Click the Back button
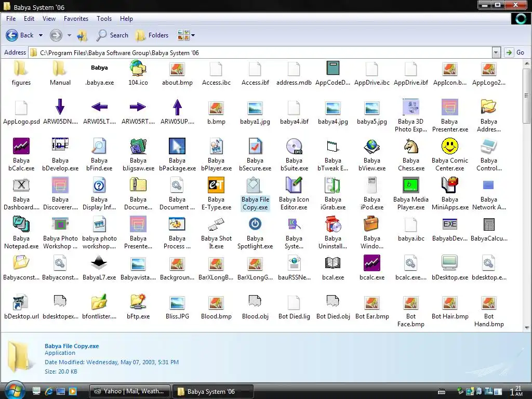The height and width of the screenshot is (399, 532). tap(20, 35)
